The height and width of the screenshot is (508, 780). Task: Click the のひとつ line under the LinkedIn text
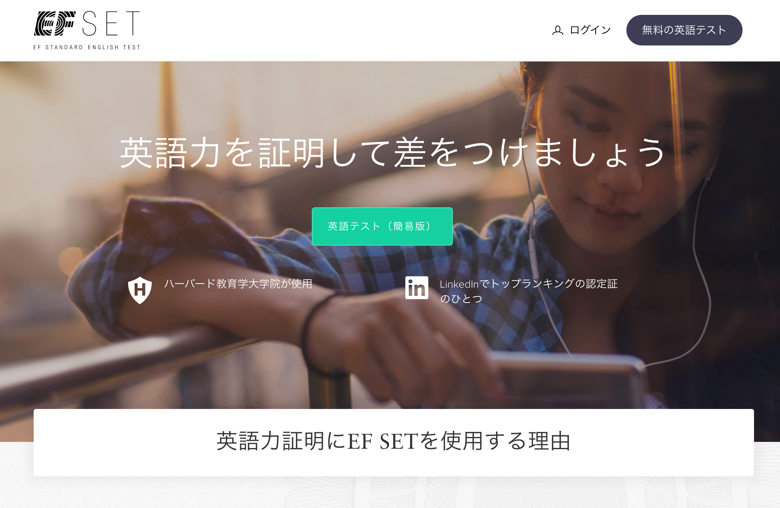pos(461,299)
